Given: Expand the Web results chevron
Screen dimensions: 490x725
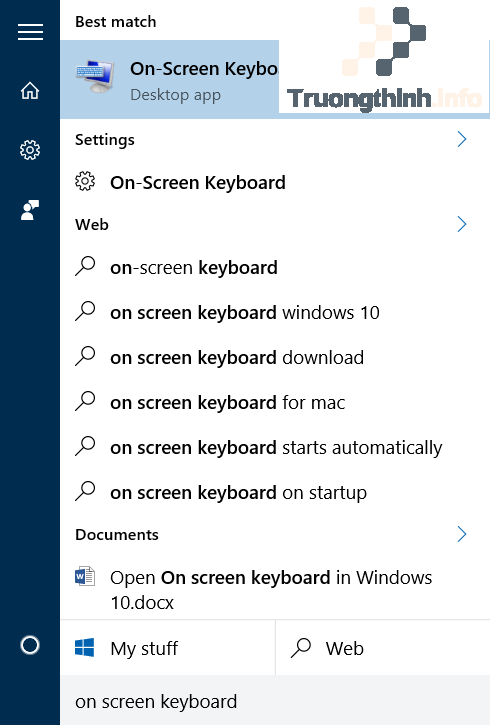Looking at the screenshot, I should [x=461, y=224].
